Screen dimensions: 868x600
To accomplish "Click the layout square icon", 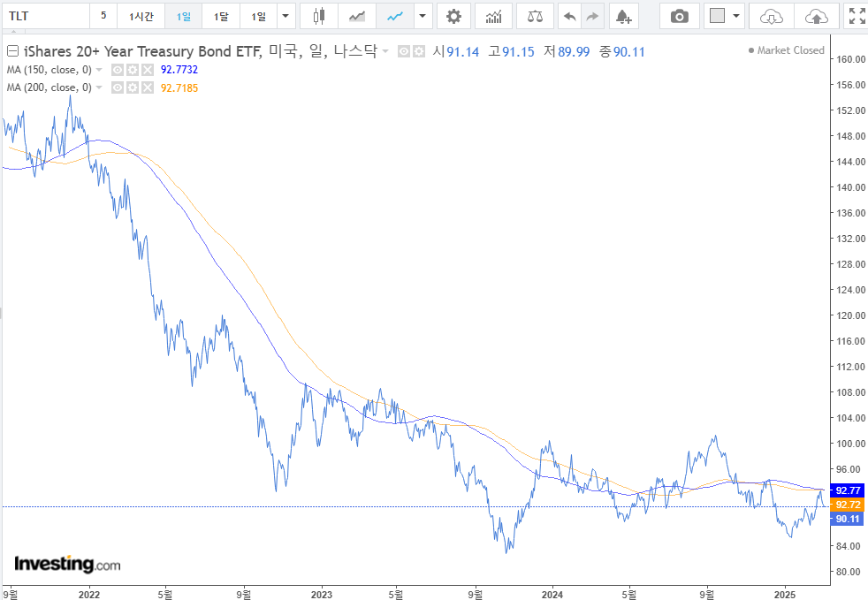I will [717, 16].
